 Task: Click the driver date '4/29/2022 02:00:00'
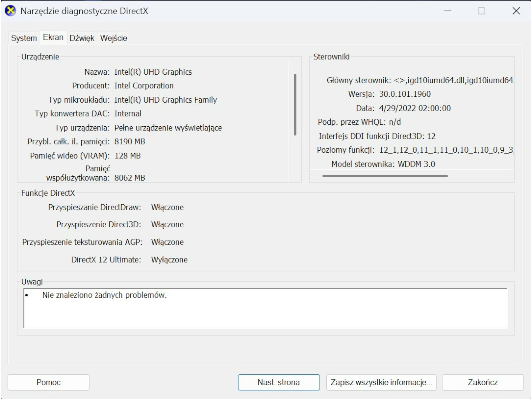tap(415, 108)
